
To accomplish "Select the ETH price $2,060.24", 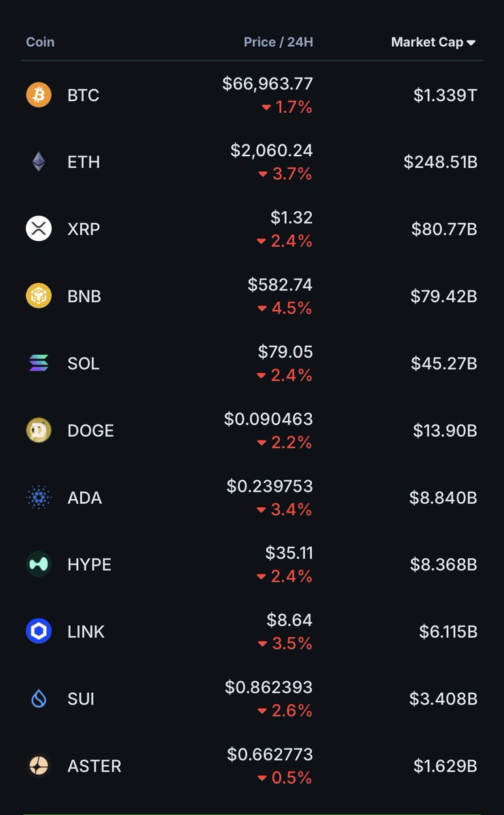I will pyautogui.click(x=272, y=150).
